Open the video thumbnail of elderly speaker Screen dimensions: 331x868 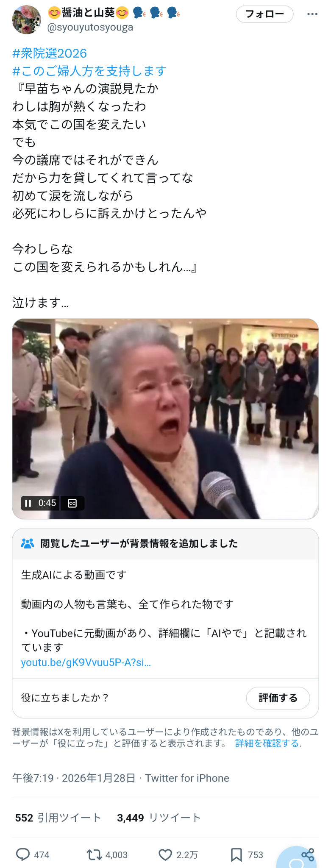(x=165, y=419)
